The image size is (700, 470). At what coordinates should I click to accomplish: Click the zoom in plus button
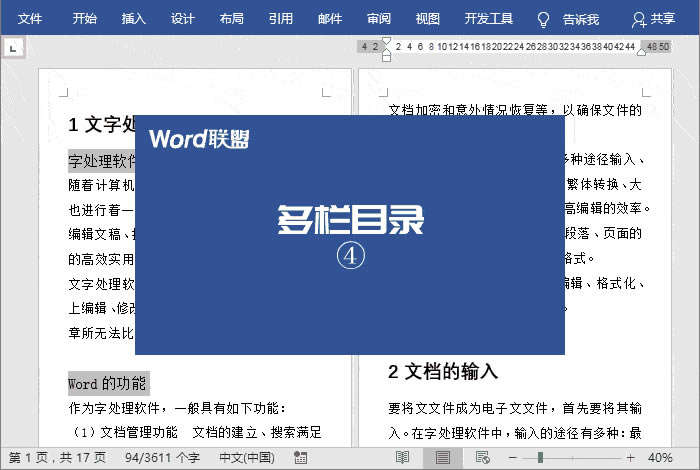tap(630, 458)
